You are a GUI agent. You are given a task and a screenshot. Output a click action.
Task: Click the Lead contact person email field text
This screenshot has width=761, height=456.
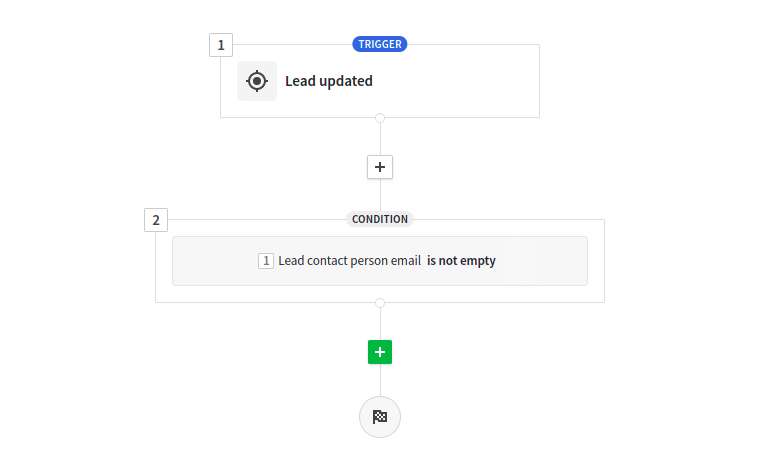349,261
